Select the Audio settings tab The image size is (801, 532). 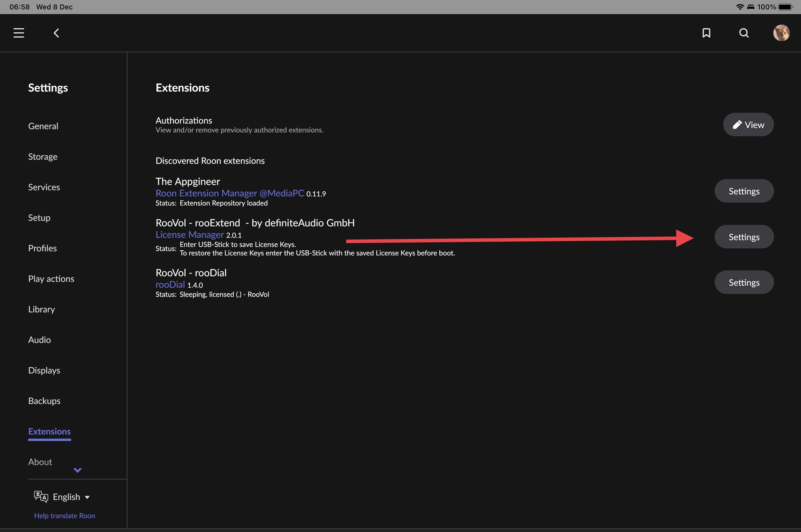tap(39, 340)
